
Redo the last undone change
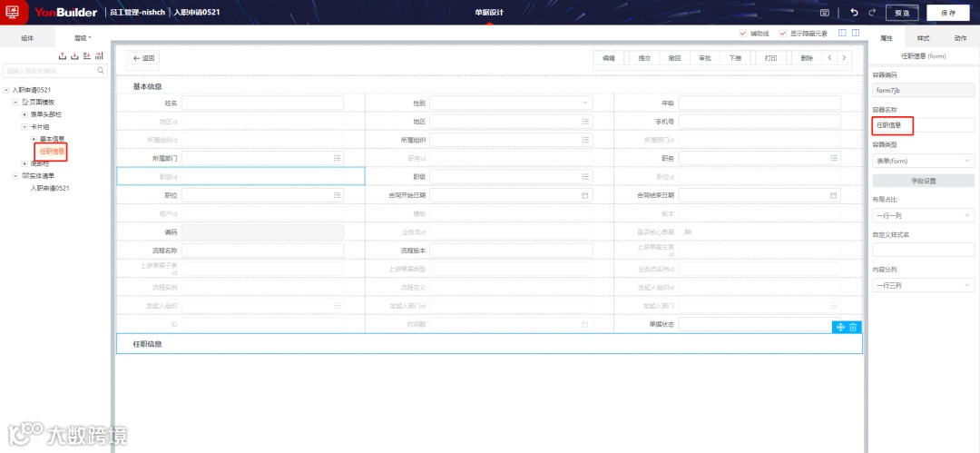(872, 13)
